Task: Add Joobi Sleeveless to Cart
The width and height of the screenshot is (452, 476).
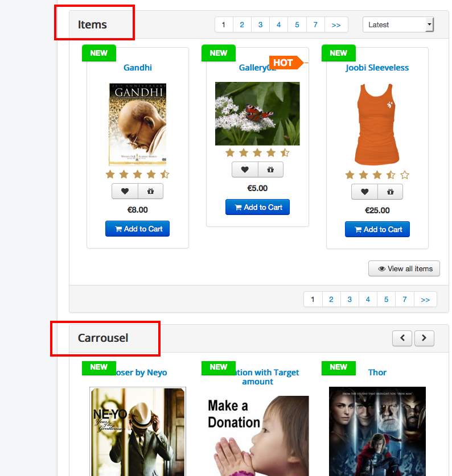Action: coord(377,229)
